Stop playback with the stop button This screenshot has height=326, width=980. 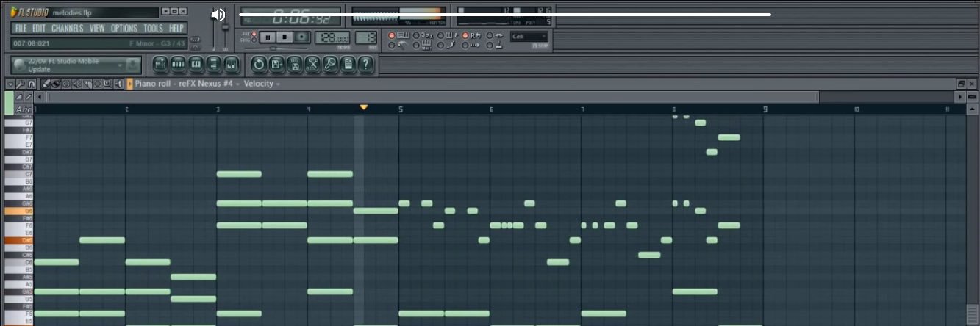point(285,37)
